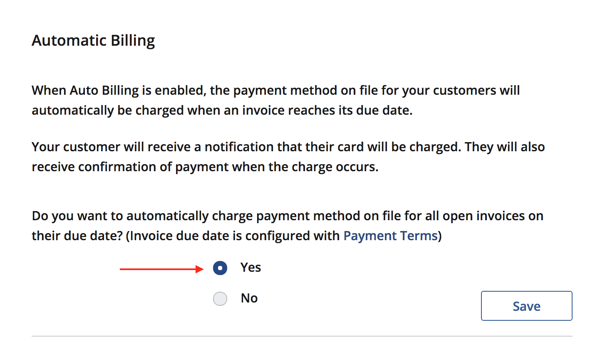The image size is (600, 364).
Task: Click the Save button
Action: coord(526,306)
